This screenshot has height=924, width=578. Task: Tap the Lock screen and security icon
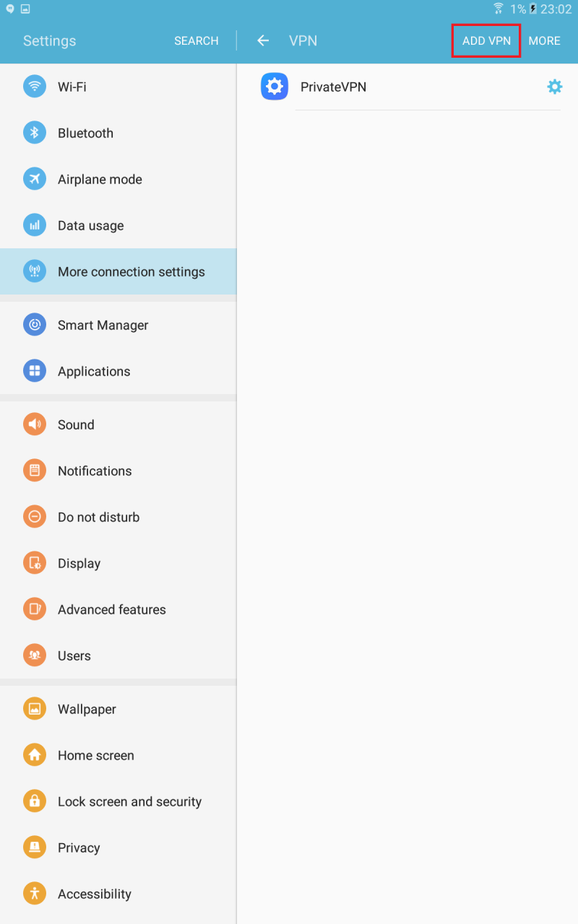point(35,801)
